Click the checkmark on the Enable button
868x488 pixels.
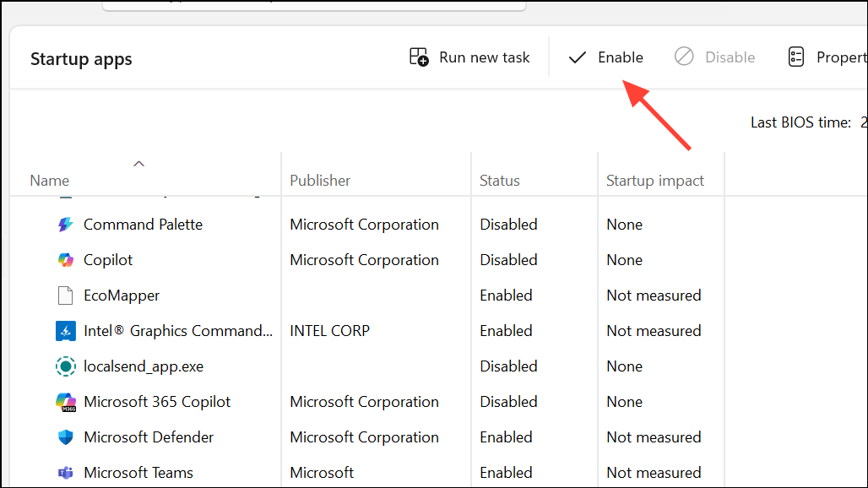click(578, 57)
